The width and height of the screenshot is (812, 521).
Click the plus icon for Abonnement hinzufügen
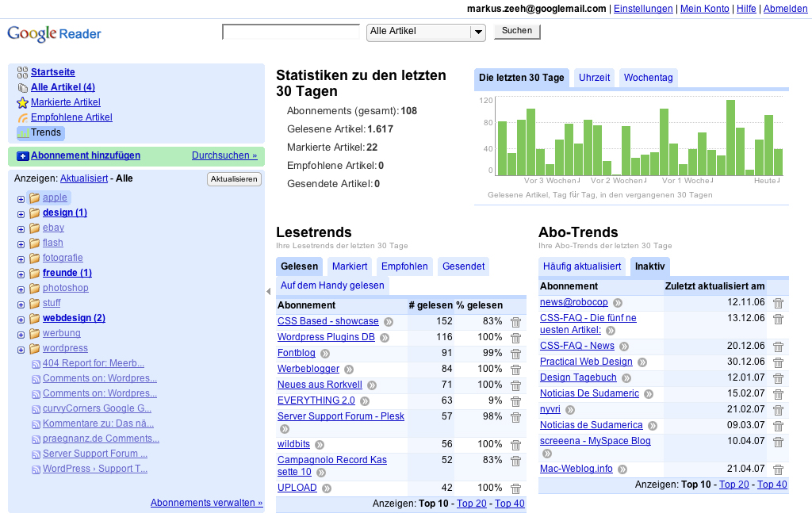[x=23, y=156]
